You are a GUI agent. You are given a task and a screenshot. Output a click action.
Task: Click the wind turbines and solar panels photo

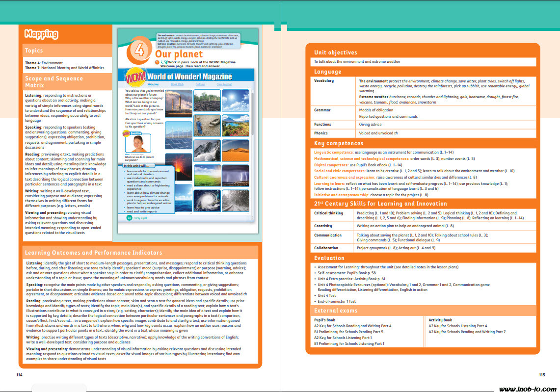point(179,134)
